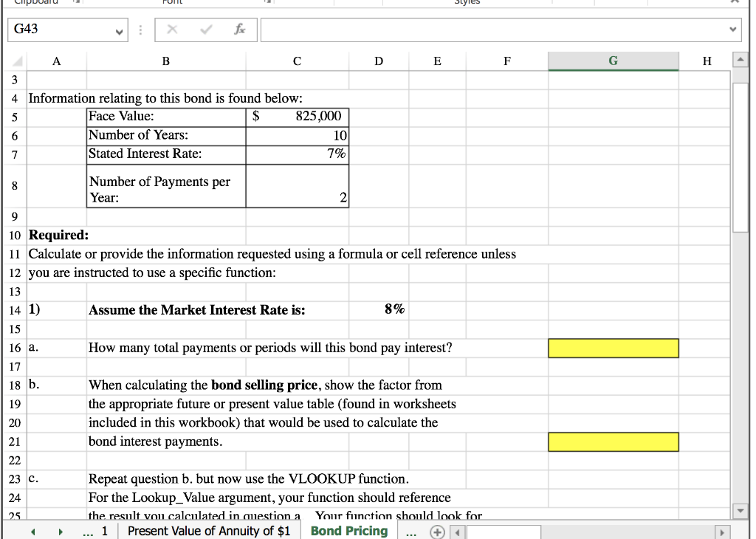Click previous sheet navigation arrow
This screenshot has height=539, width=756.
tap(32, 532)
